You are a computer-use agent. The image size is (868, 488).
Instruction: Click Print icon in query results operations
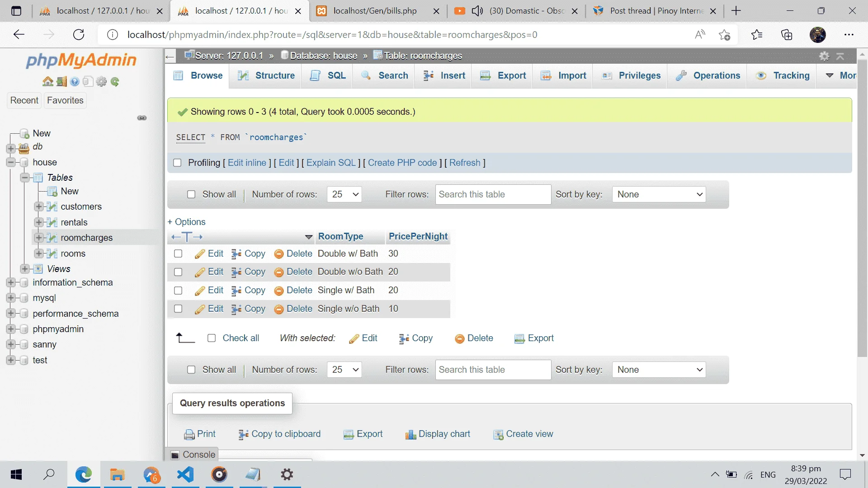189,435
